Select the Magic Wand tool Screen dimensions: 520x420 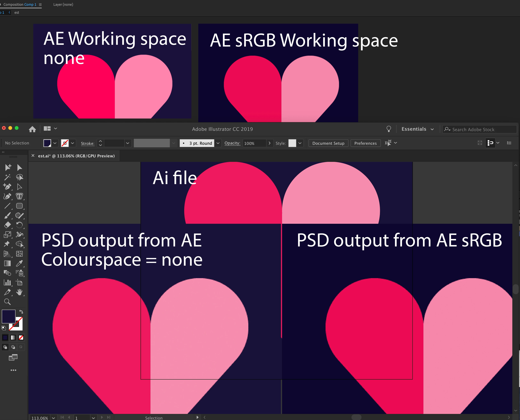7,177
